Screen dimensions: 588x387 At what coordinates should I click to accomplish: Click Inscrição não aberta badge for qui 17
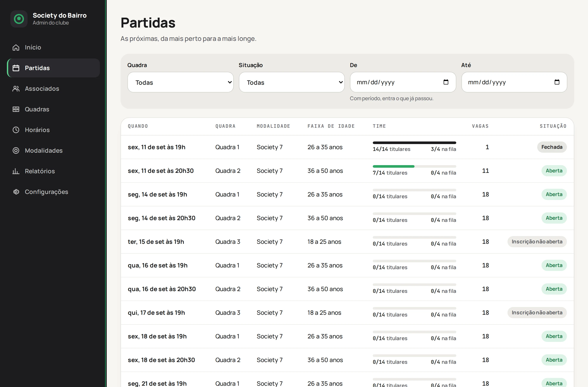pyautogui.click(x=537, y=313)
